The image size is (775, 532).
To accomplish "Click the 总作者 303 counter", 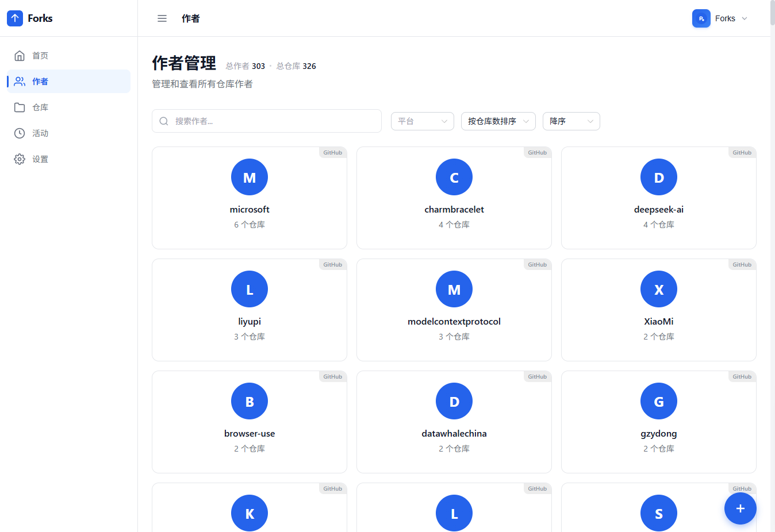I will click(245, 66).
